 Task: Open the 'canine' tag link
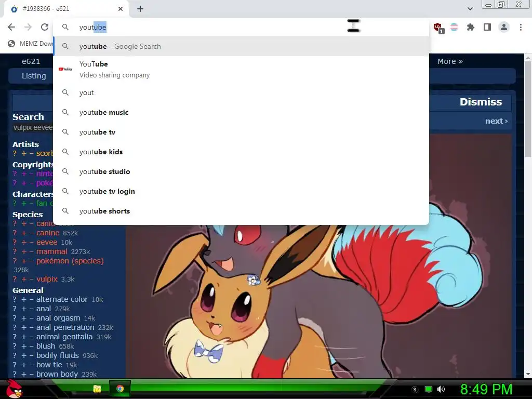point(47,233)
